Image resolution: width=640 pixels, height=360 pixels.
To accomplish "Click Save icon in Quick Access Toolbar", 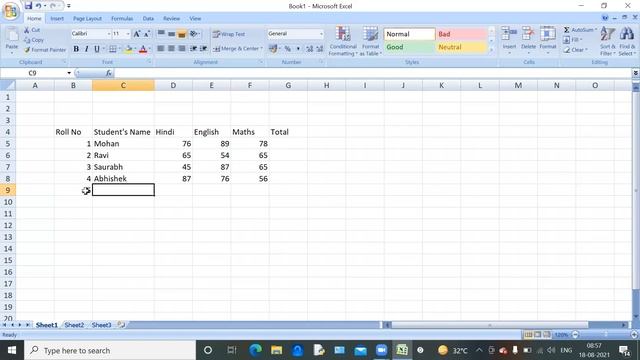I will point(28,6).
